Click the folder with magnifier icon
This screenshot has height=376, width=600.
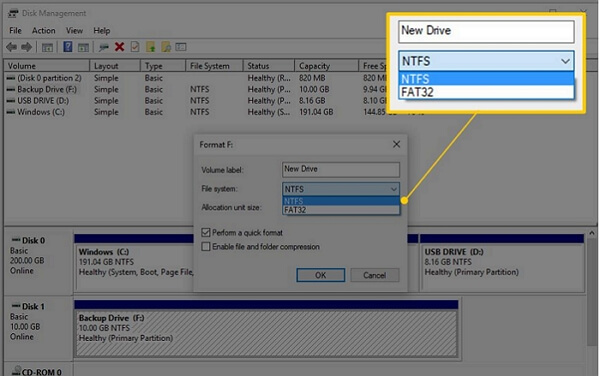click(x=166, y=47)
